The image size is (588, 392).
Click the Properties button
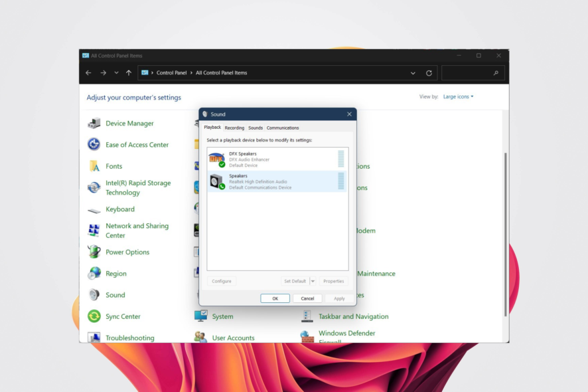334,281
